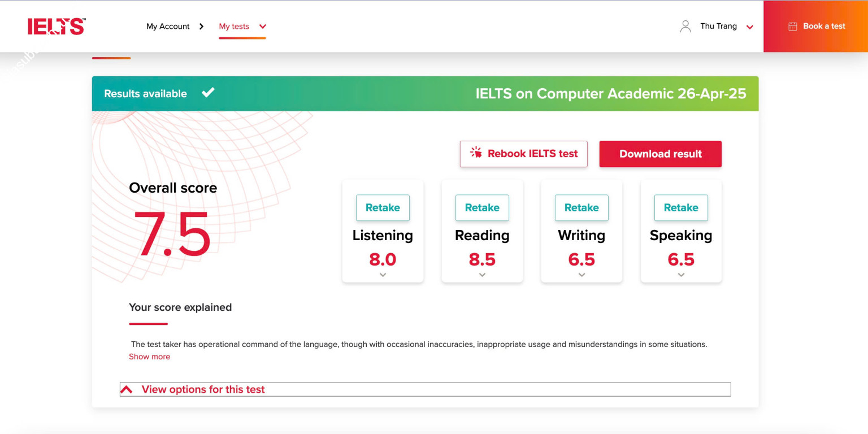868x434 pixels.
Task: Click the Overall score heading
Action: tap(173, 188)
